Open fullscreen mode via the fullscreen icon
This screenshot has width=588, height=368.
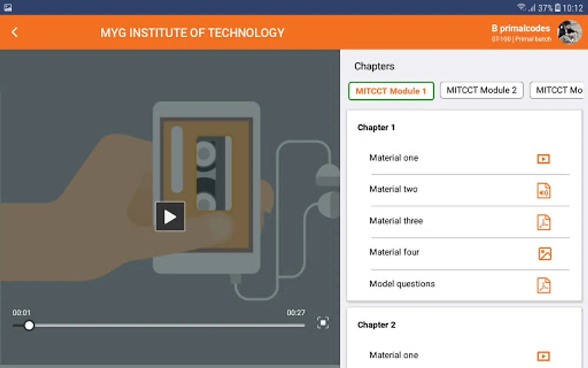[x=323, y=323]
